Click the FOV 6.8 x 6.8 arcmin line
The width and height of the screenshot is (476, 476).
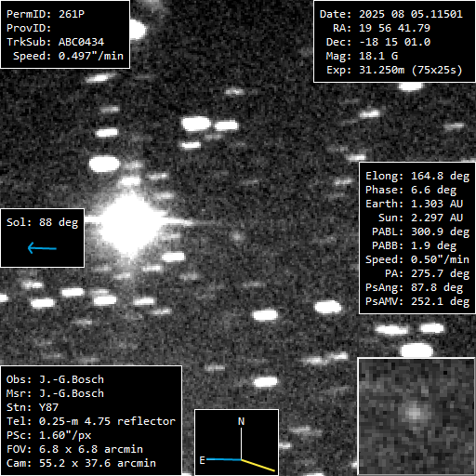(74, 449)
